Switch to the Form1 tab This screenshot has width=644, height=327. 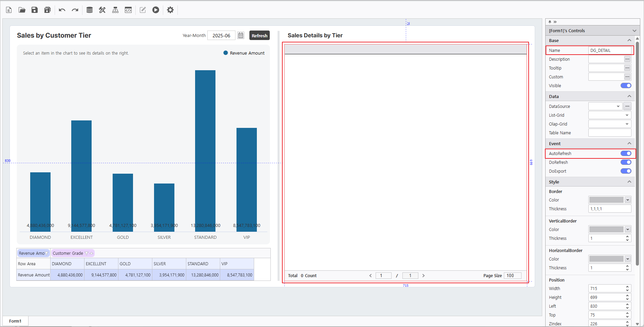(x=15, y=321)
